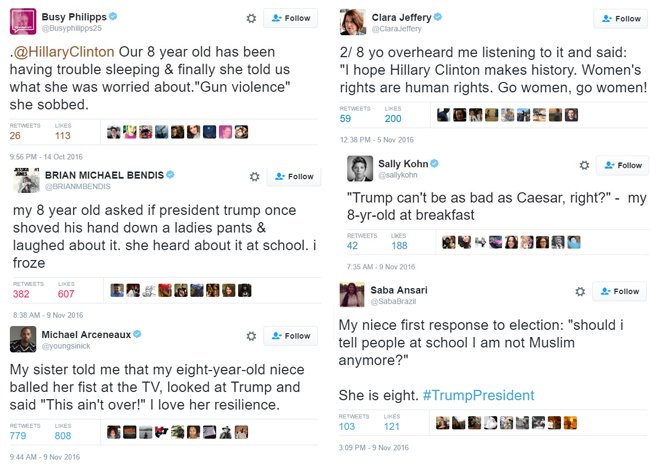Screen dimensions: 660x464
Task: Follow Busy Philipps
Action: pos(291,17)
